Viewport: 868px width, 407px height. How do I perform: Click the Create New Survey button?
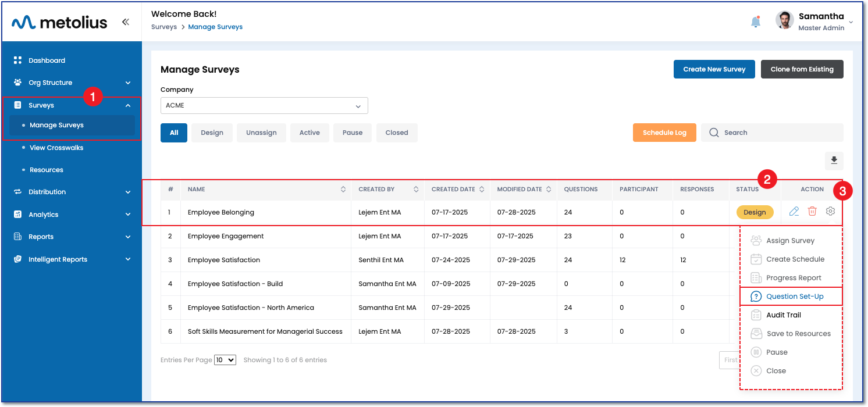(714, 69)
